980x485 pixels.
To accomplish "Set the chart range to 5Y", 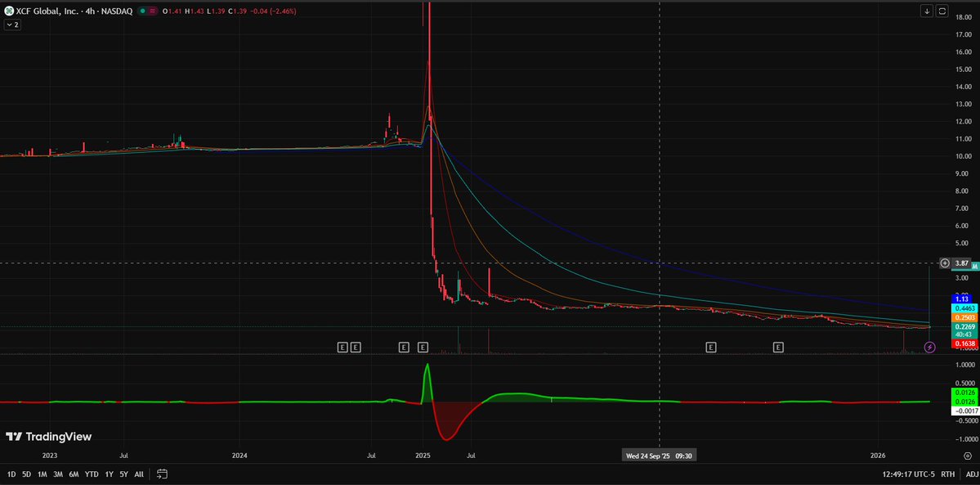I will (x=123, y=474).
